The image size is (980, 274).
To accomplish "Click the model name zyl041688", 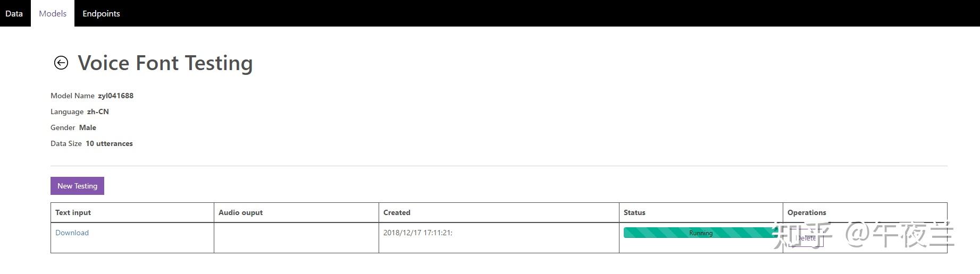I will click(x=115, y=96).
